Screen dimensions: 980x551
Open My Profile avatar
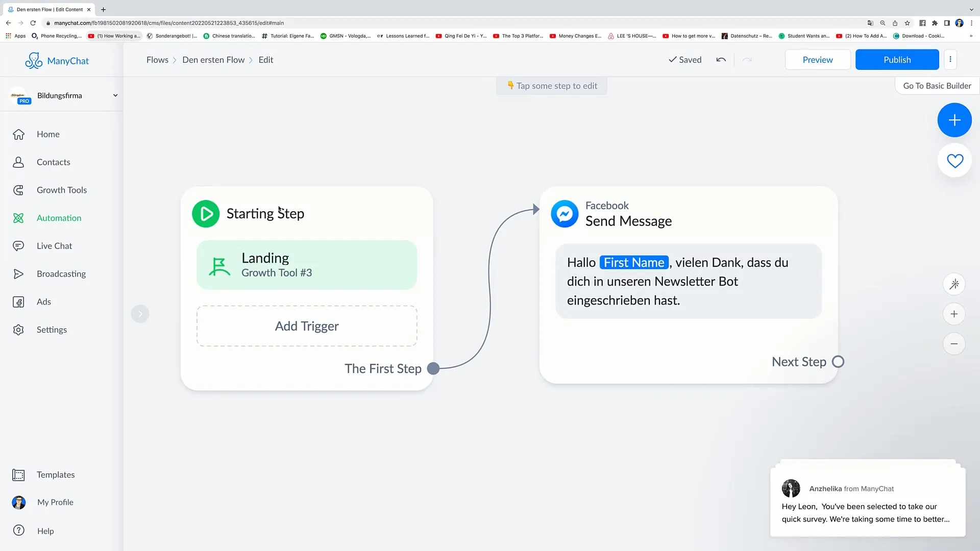click(19, 503)
